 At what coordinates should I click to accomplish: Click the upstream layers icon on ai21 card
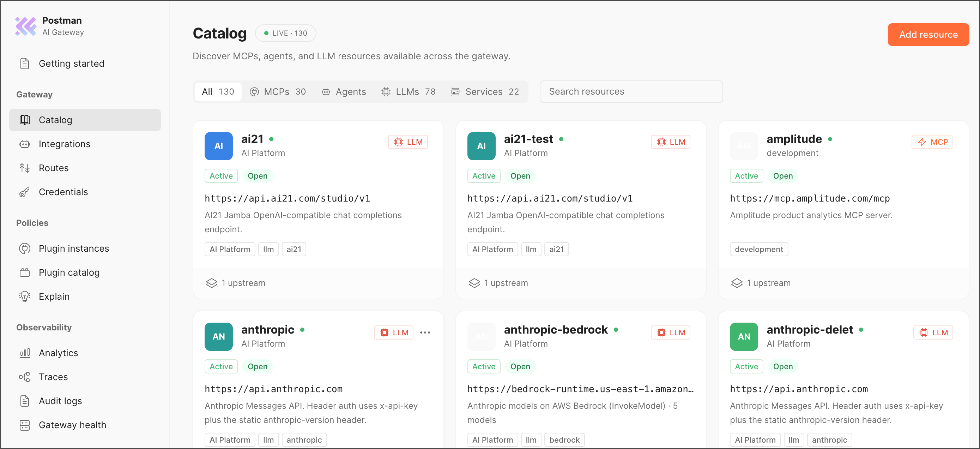point(212,283)
